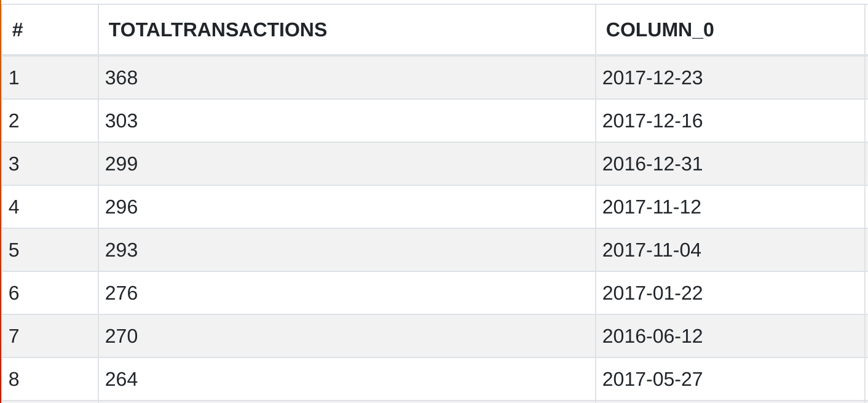Select the date cell 2017-11-12

(652, 207)
